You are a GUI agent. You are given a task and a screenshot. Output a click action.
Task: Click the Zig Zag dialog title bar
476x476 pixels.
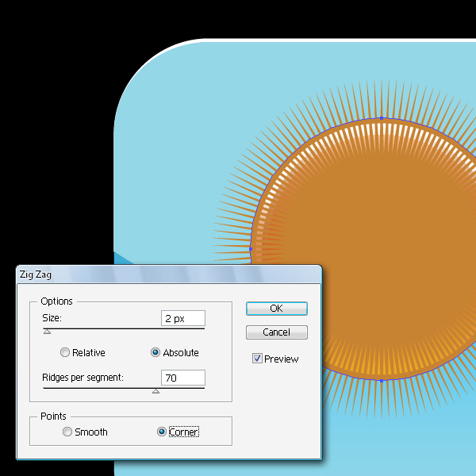[169, 274]
